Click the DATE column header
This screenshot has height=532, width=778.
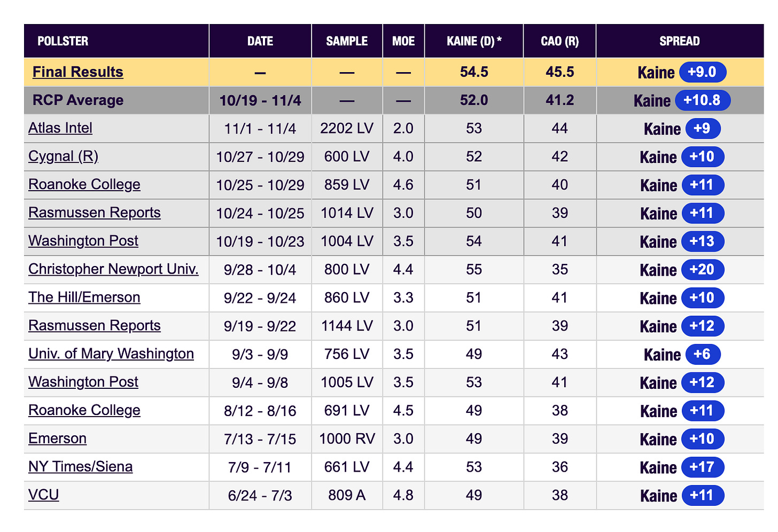(260, 41)
